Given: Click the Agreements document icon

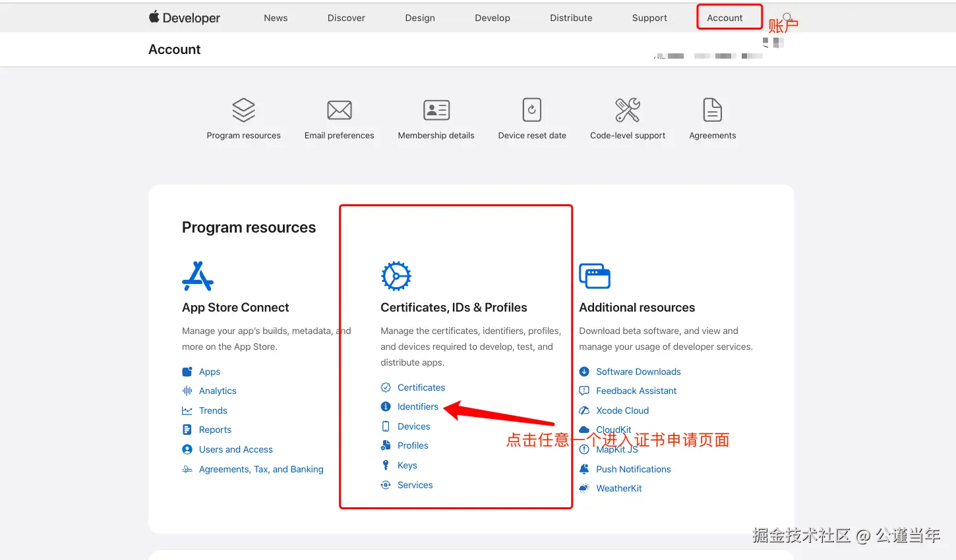Looking at the screenshot, I should point(713,110).
